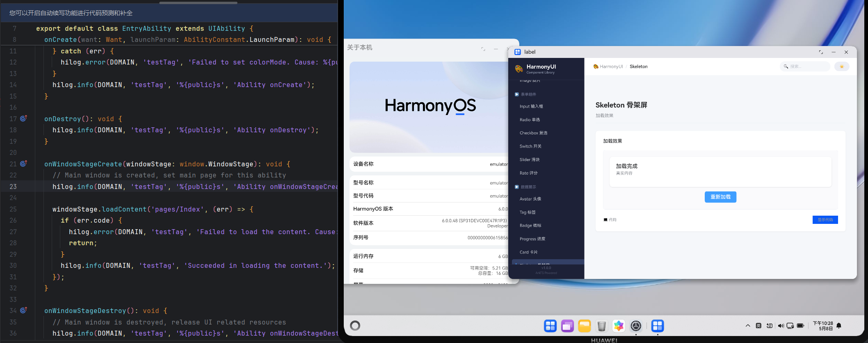Click the override gutter icon beside onDestroy line 17
This screenshot has height=343, width=868.
point(23,118)
